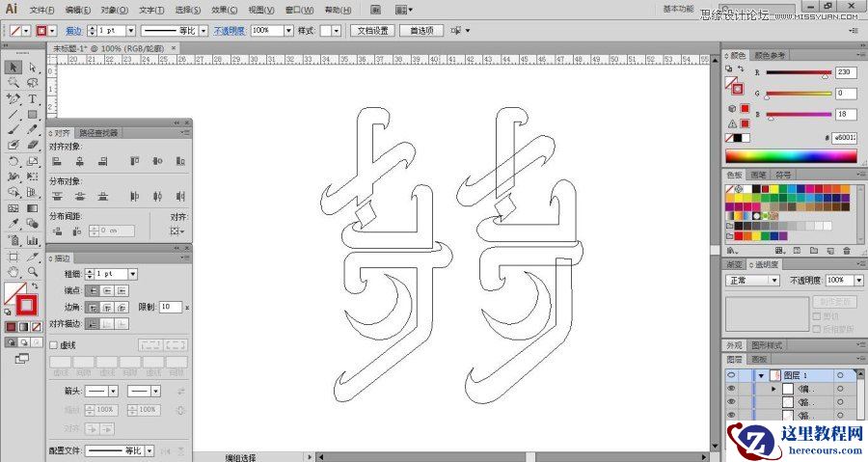Select the Eraser tool

(x=32, y=145)
